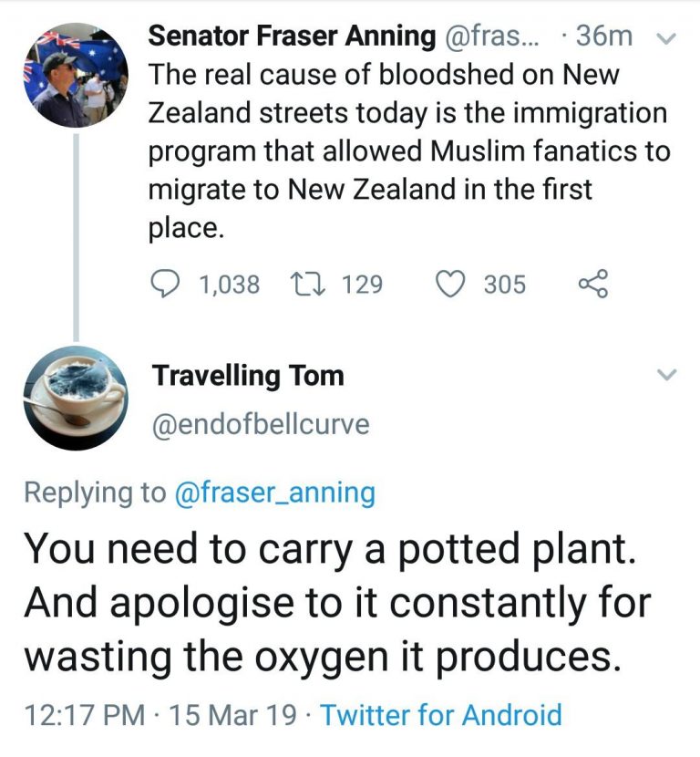Expand the chevron menu on Tom's reply
700x757 pixels.
667,375
